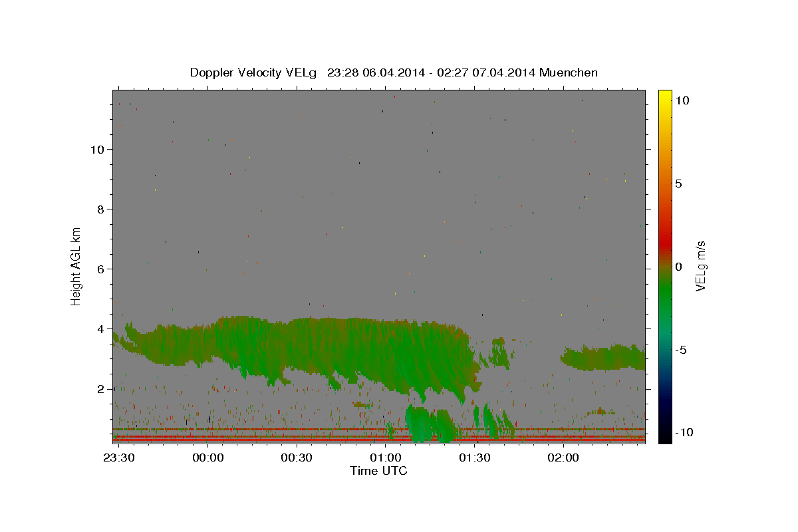
Task: Click the plot title 'Doppler Velocity VELg'
Action: point(253,72)
